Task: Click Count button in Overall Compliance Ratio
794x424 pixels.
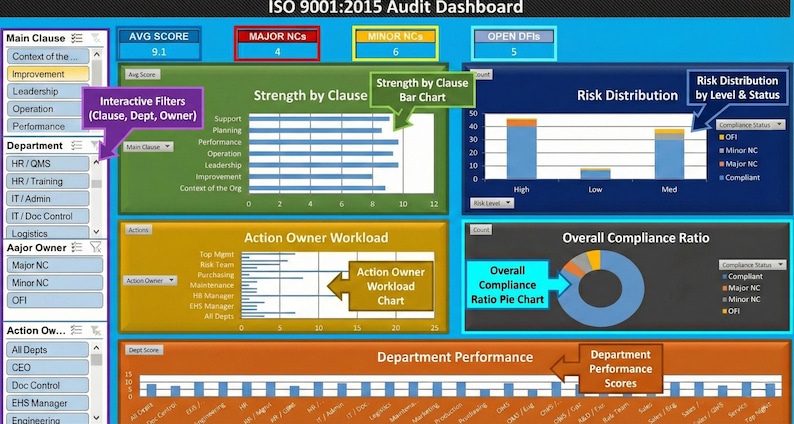Action: click(x=481, y=230)
